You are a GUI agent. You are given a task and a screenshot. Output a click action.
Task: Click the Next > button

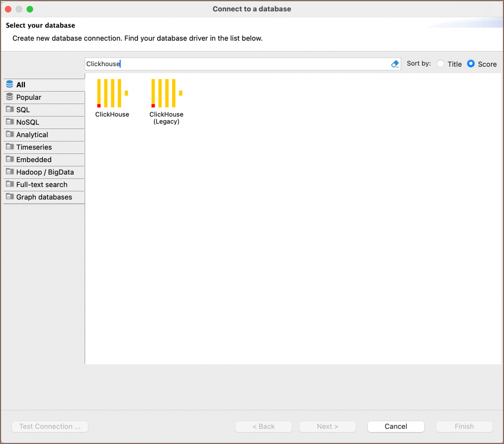coord(327,427)
